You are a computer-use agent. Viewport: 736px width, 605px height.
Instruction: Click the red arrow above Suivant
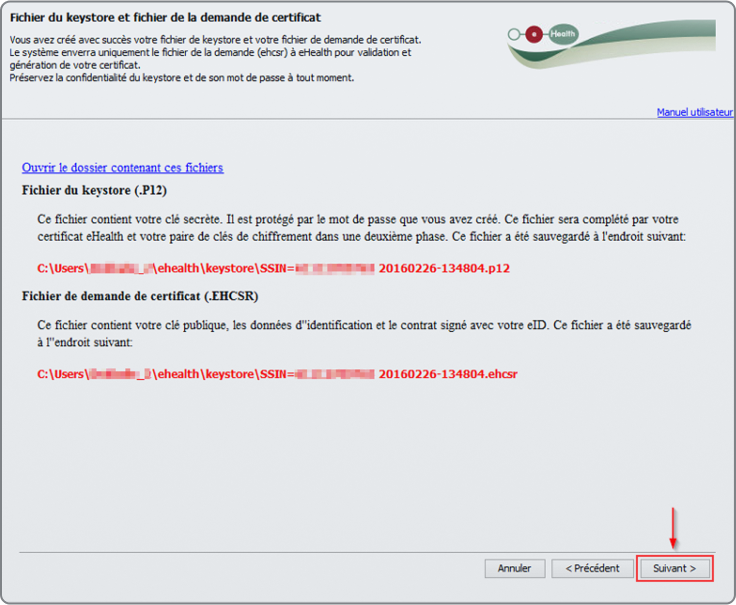(x=673, y=527)
